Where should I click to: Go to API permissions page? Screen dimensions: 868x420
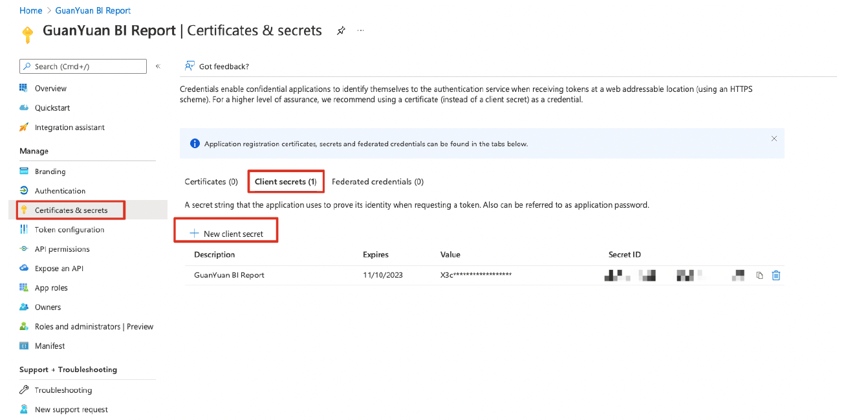point(62,249)
